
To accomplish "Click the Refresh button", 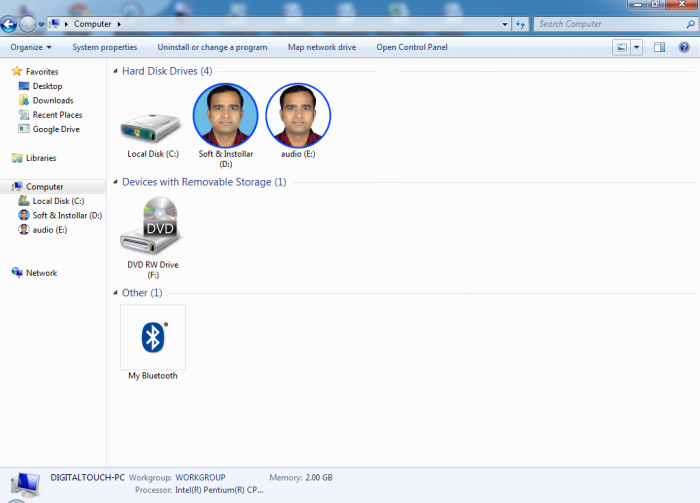I will tap(520, 24).
